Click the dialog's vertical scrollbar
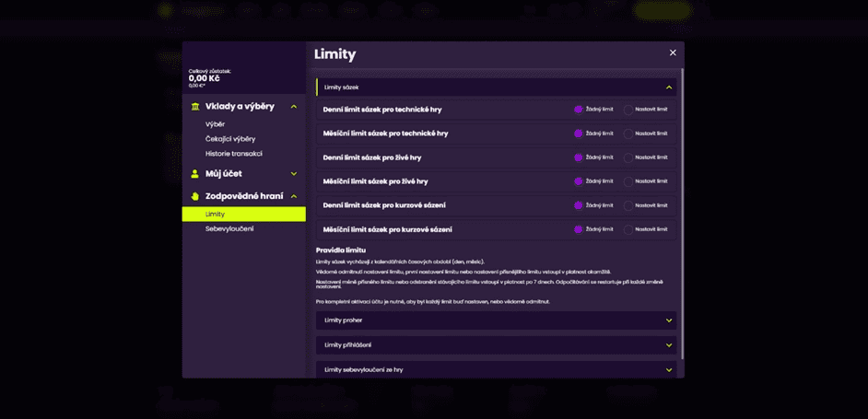Screen dimensions: 868x419 click(682, 213)
